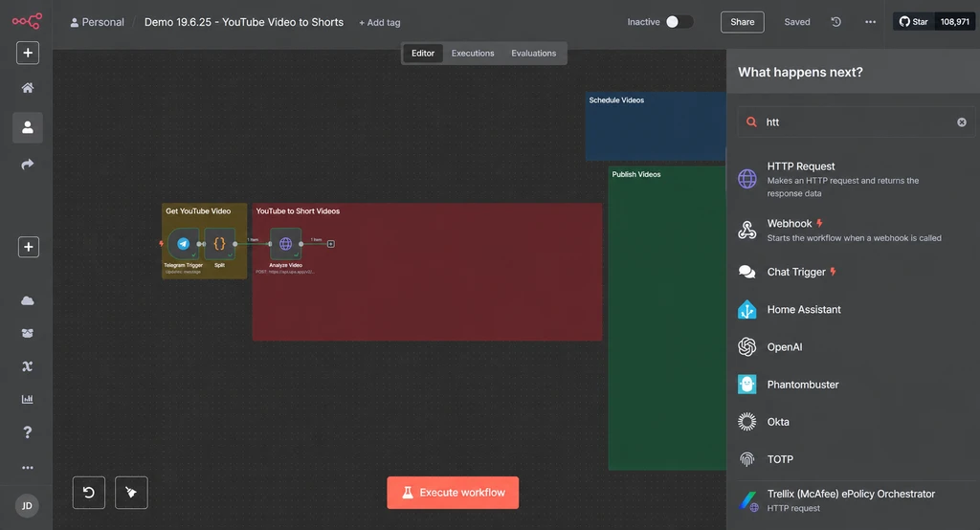Image resolution: width=980 pixels, height=530 pixels.
Task: Clear the node search text
Action: coord(961,122)
